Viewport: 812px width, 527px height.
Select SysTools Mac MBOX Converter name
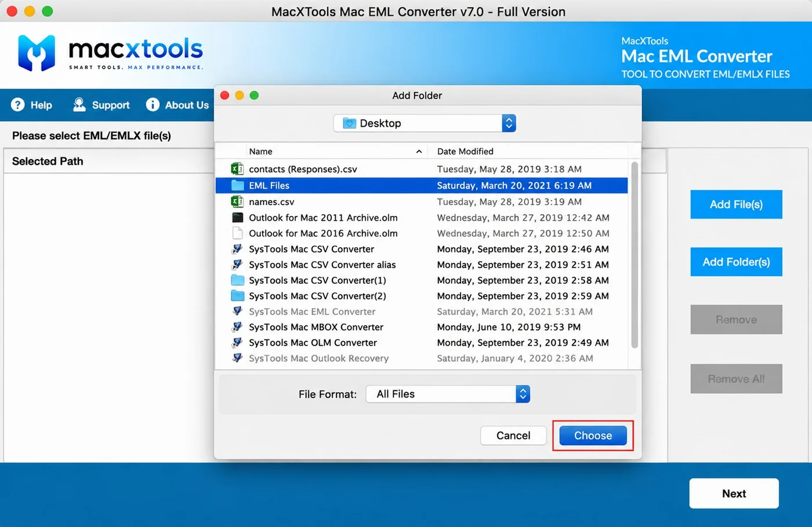click(316, 327)
